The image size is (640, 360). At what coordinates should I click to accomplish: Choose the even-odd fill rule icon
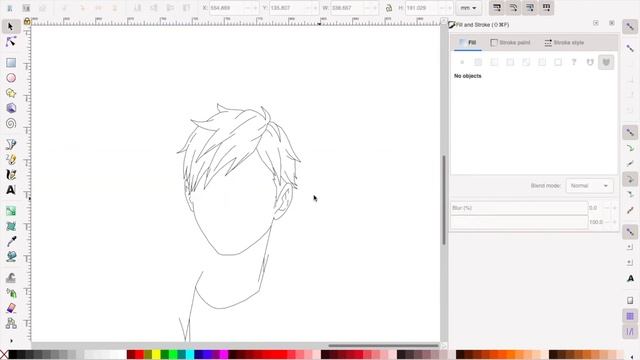(x=590, y=62)
